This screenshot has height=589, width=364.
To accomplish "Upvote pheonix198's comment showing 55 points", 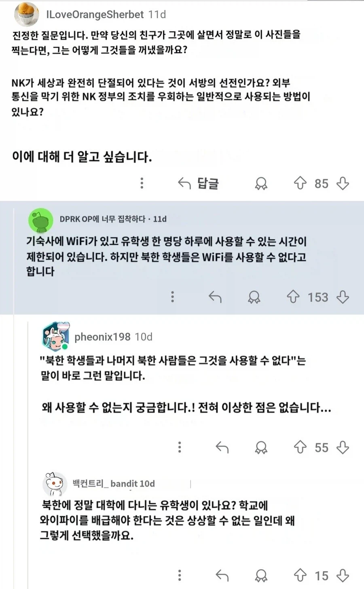I will [x=300, y=447].
